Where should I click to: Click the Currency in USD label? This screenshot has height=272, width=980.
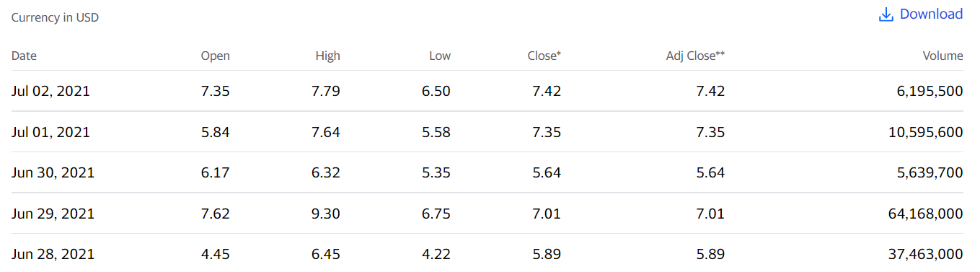click(x=55, y=18)
